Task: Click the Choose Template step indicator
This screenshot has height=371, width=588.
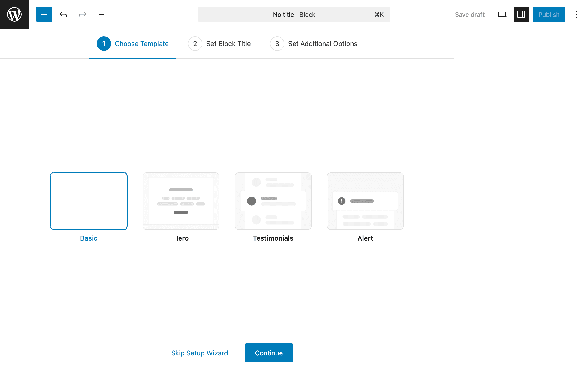Action: click(x=133, y=44)
